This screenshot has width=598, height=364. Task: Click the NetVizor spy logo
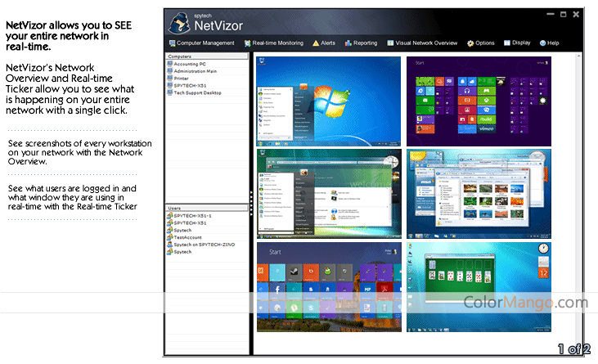click(x=179, y=23)
